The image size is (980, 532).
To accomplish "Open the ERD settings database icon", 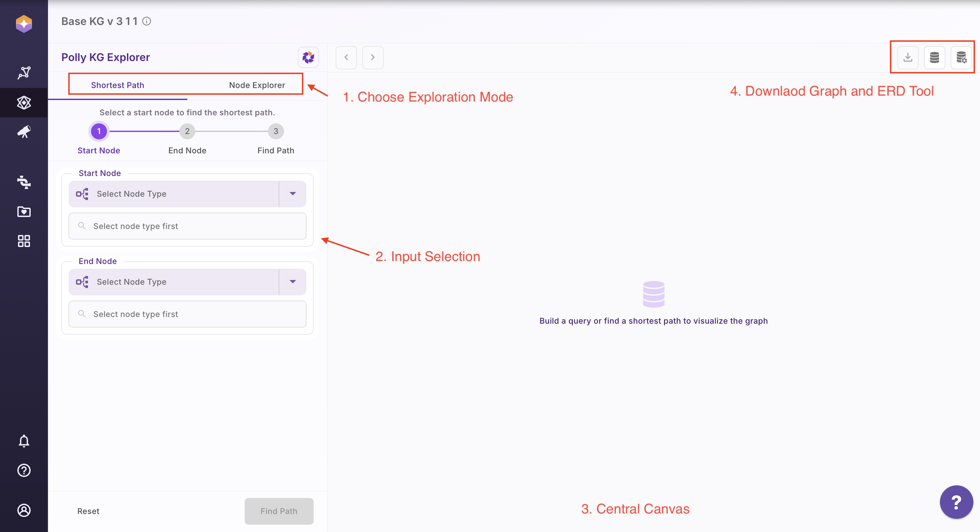I will pos(961,57).
